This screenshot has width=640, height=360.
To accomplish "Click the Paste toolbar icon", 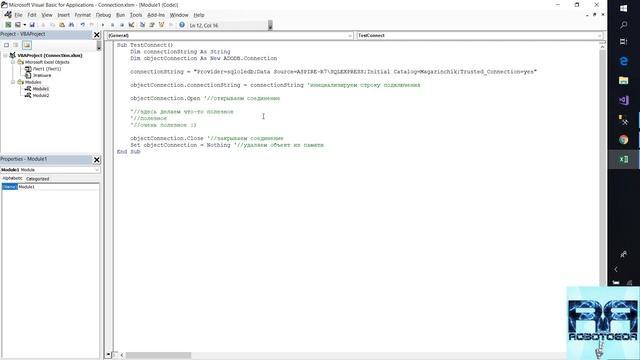I will tap(62, 25).
